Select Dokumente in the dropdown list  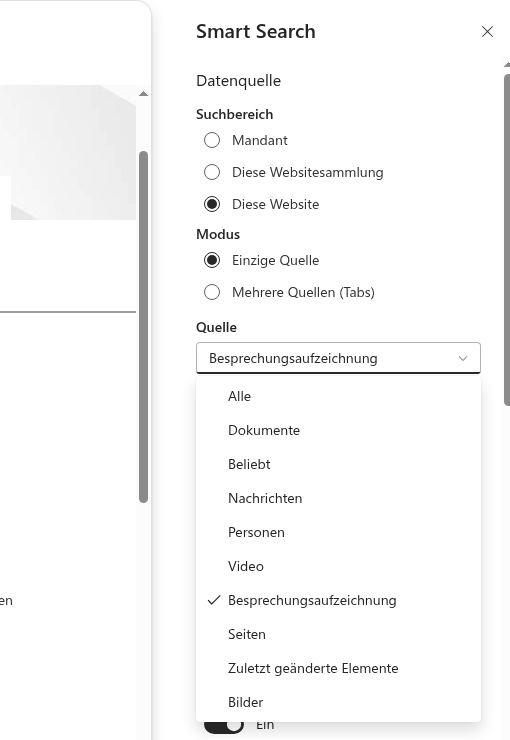point(338,430)
